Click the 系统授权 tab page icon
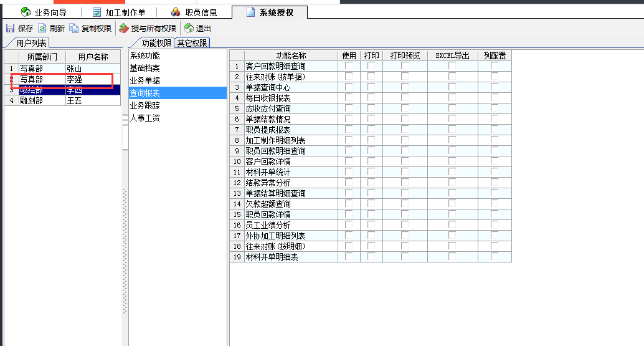This screenshot has height=346, width=644. pos(250,12)
